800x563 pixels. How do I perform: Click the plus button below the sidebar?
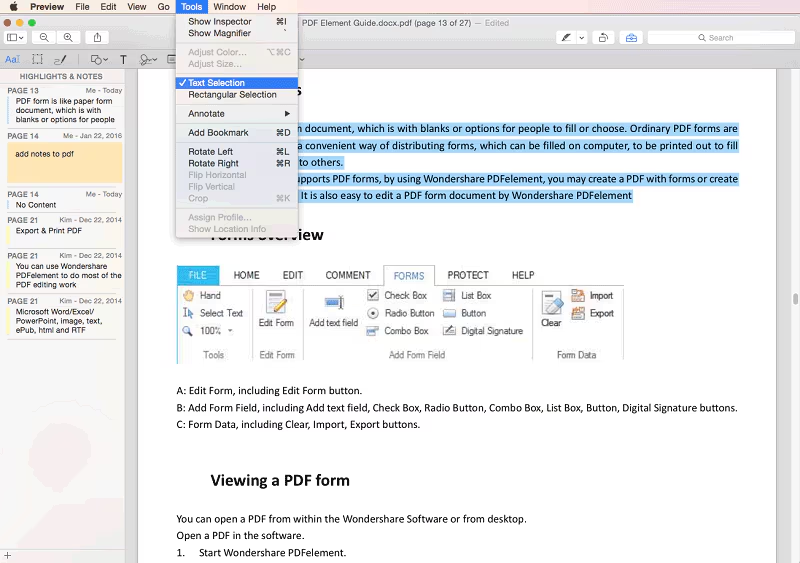[7, 555]
